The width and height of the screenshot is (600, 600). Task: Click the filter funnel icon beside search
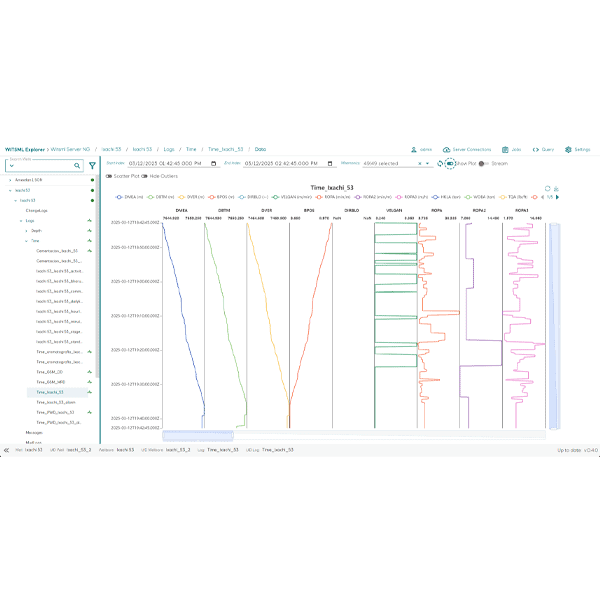[x=92, y=165]
